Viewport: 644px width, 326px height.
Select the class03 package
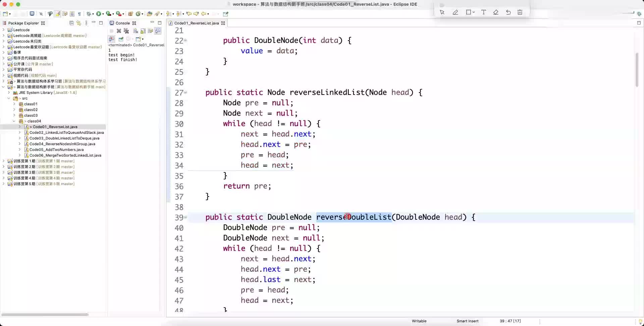point(31,115)
